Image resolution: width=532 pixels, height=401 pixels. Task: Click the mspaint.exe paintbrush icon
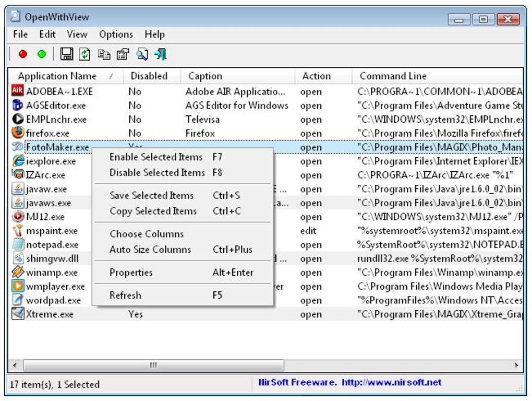click(x=18, y=230)
